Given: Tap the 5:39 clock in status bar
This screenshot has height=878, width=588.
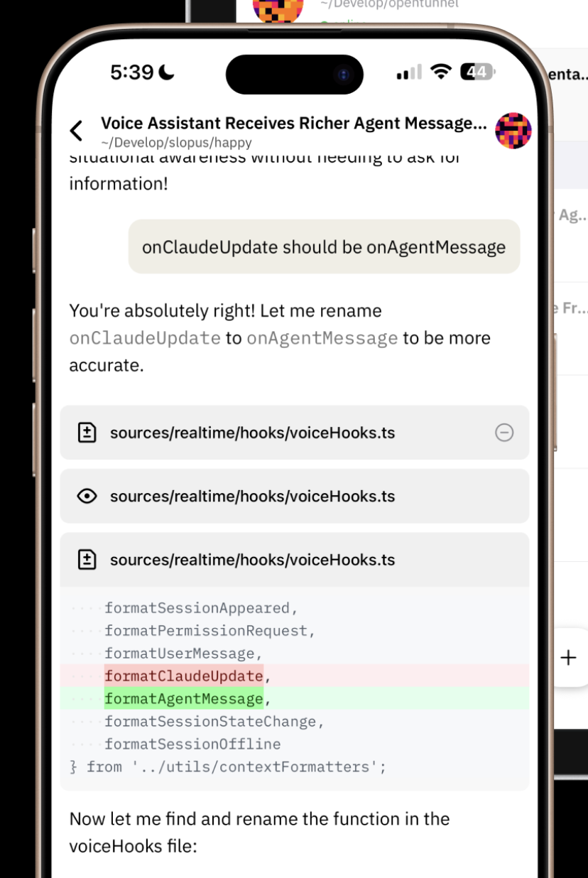Looking at the screenshot, I should click(132, 72).
